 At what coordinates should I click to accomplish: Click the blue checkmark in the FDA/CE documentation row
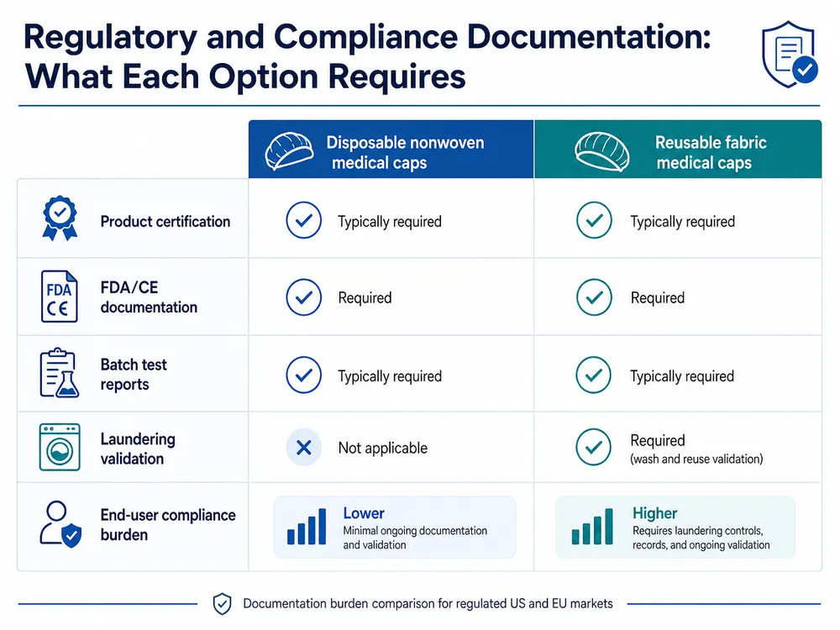(x=304, y=297)
